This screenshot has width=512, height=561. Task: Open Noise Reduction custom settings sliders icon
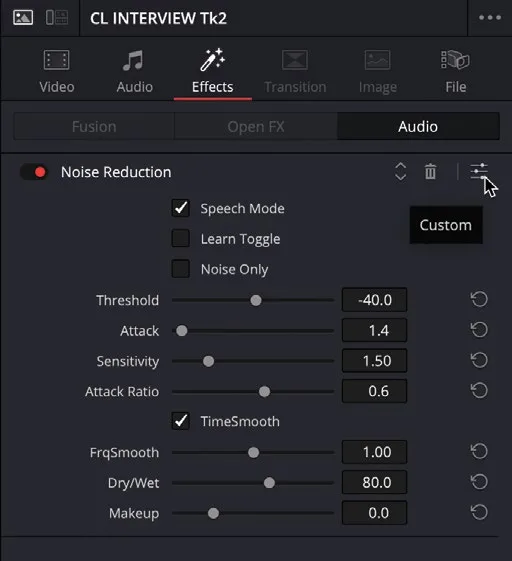click(479, 171)
